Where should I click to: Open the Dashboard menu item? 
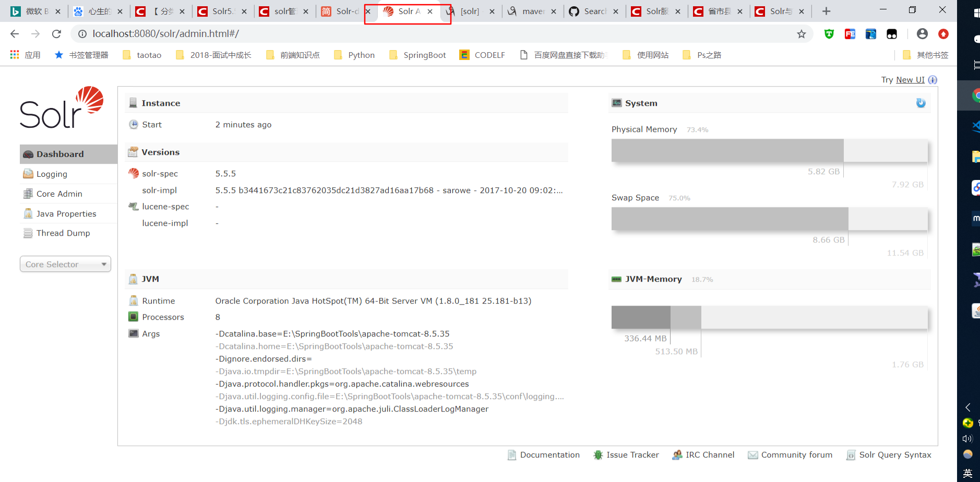pyautogui.click(x=68, y=154)
